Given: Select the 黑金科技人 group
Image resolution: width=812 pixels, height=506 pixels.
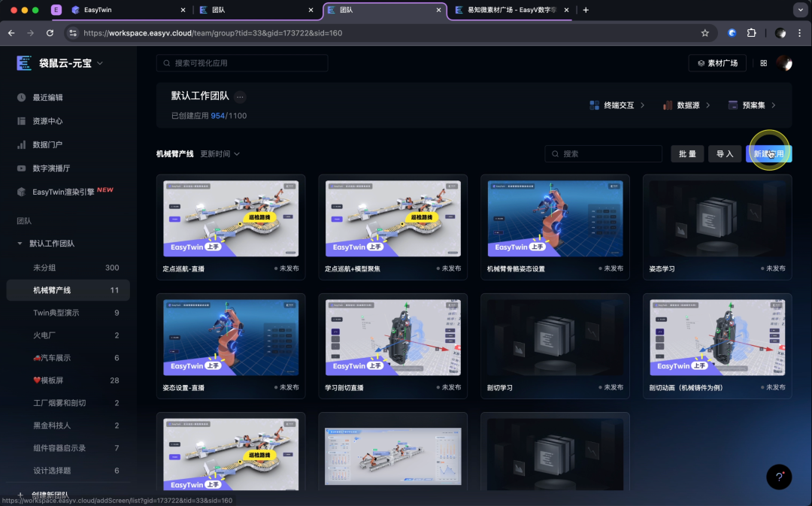Looking at the screenshot, I should (x=68, y=426).
